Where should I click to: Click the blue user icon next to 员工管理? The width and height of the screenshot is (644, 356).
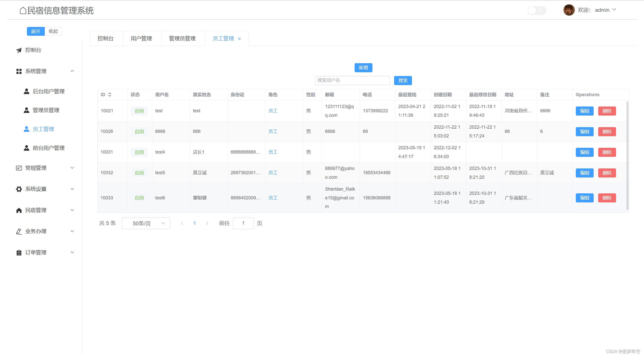pyautogui.click(x=26, y=129)
